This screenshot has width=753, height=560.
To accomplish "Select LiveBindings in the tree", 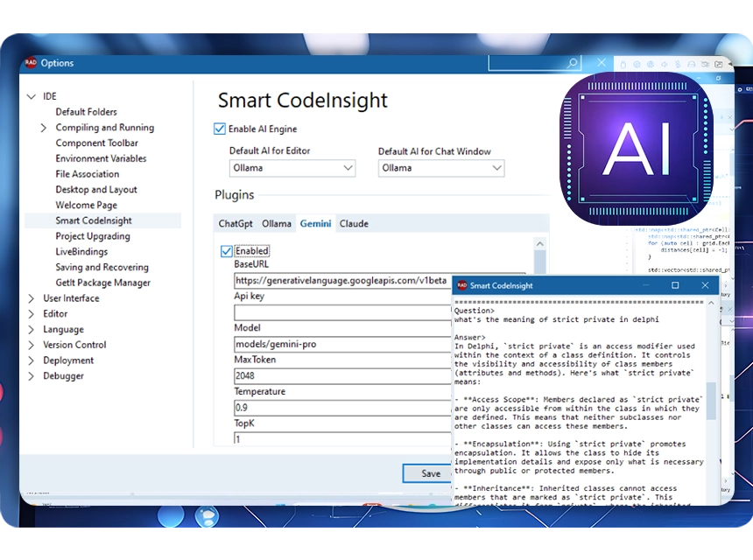I will coord(81,251).
